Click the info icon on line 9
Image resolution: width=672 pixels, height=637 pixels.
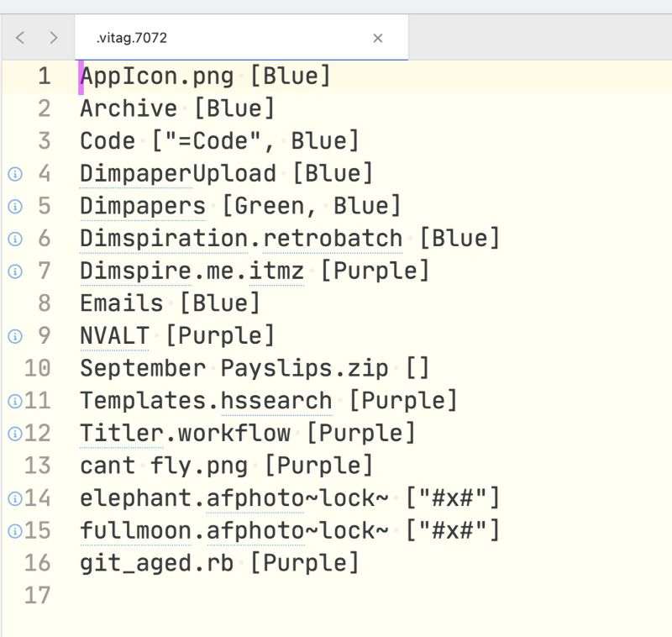click(14, 336)
